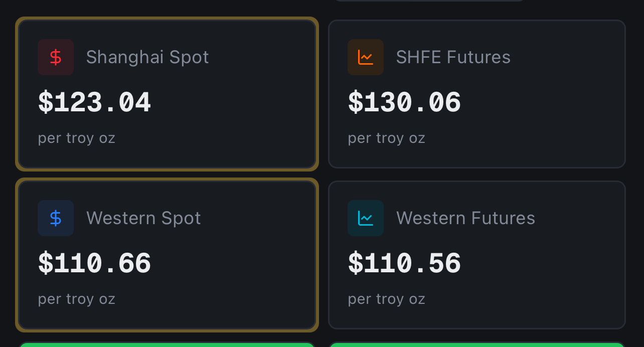
Task: Click the orange chart icon for SHFE Futures
Action: [x=366, y=57]
